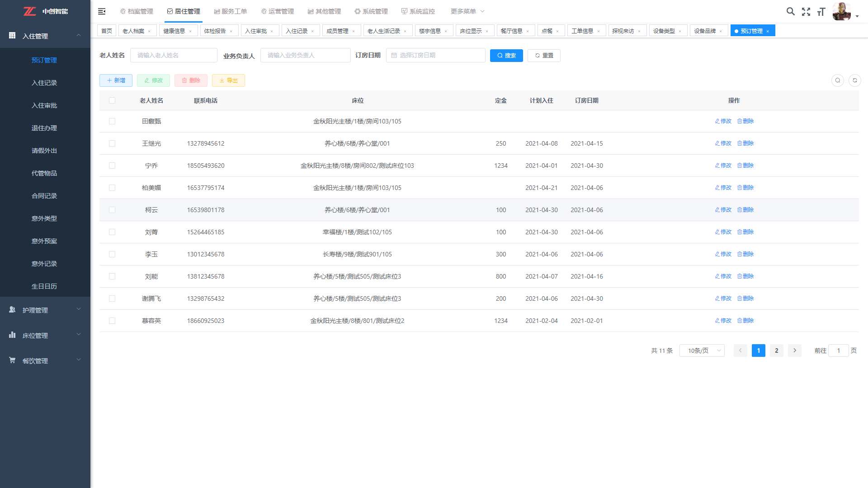Toggle fullscreen mode icon
Viewport: 868px width, 488px height.
tap(806, 12)
